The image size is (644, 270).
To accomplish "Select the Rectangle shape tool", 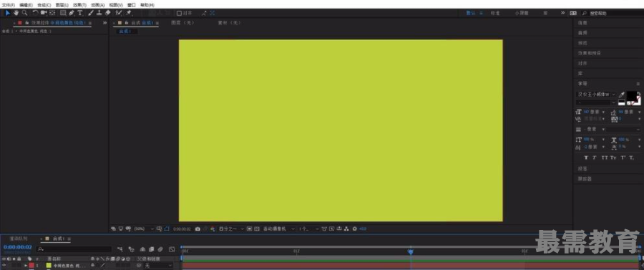I will [x=63, y=13].
